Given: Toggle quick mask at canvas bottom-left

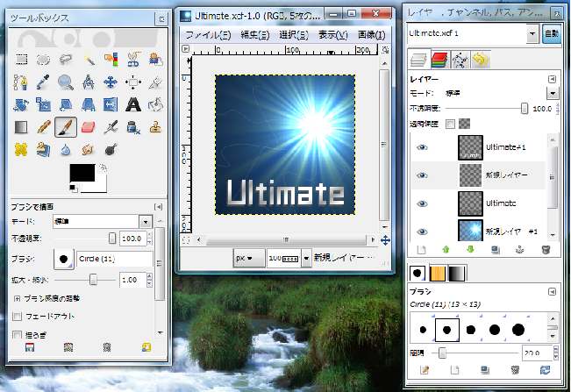Looking at the screenshot, I should coord(186,240).
